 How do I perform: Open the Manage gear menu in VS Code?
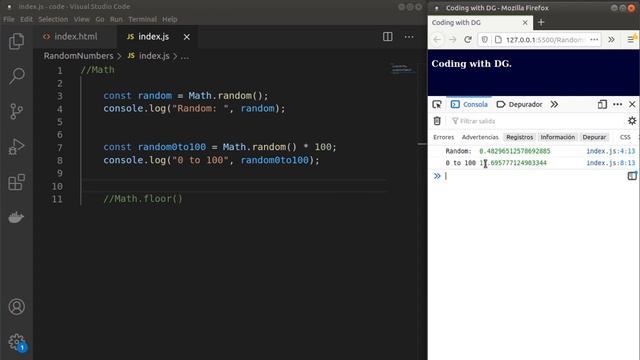(x=17, y=342)
